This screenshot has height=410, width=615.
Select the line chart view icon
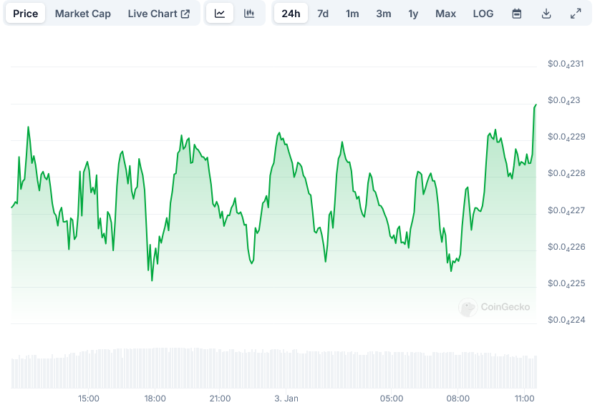[x=220, y=14]
